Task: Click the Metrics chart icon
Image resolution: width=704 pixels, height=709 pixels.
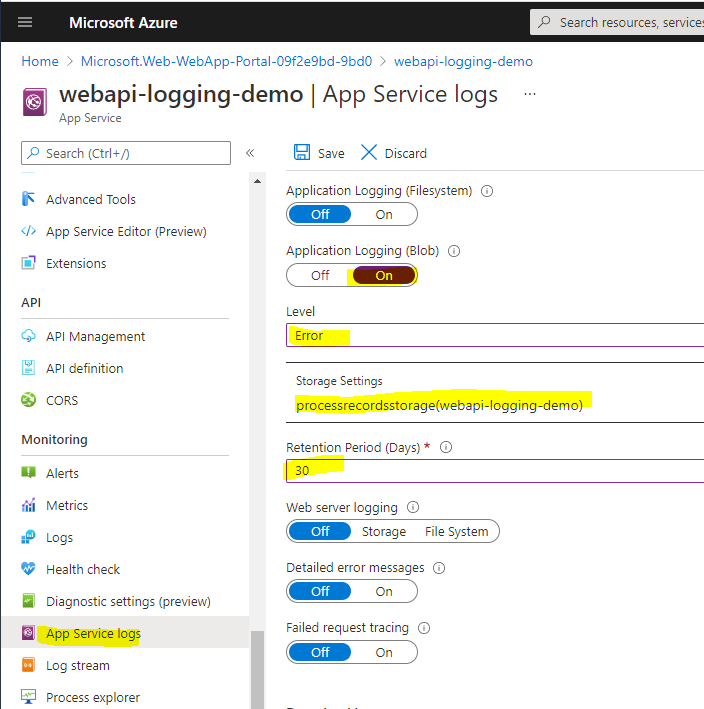Action: pos(28,505)
